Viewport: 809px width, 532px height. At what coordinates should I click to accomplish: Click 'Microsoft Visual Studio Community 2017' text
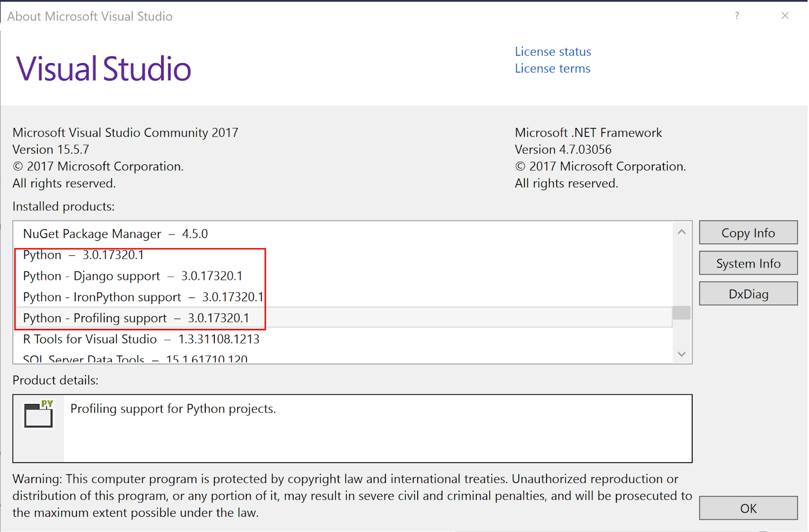click(125, 132)
